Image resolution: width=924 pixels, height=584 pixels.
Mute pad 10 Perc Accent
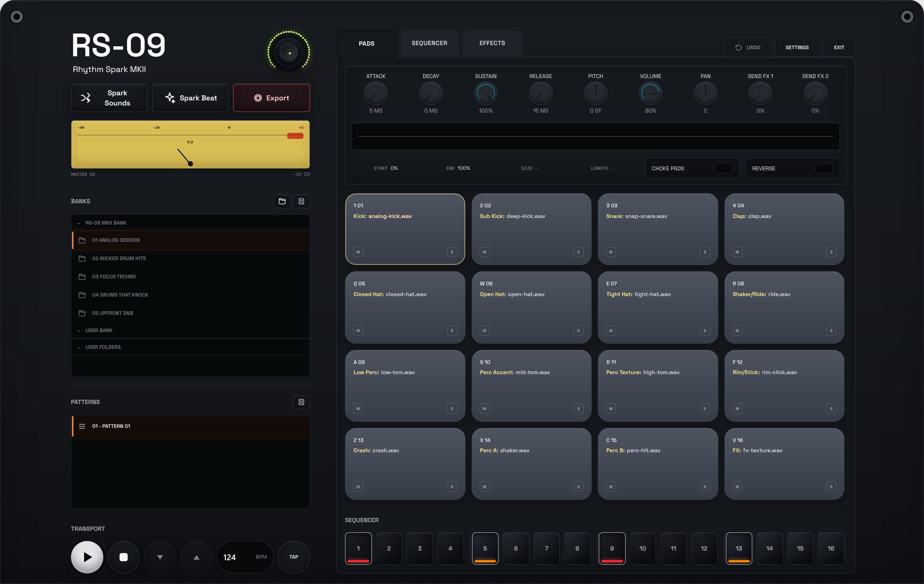point(484,409)
